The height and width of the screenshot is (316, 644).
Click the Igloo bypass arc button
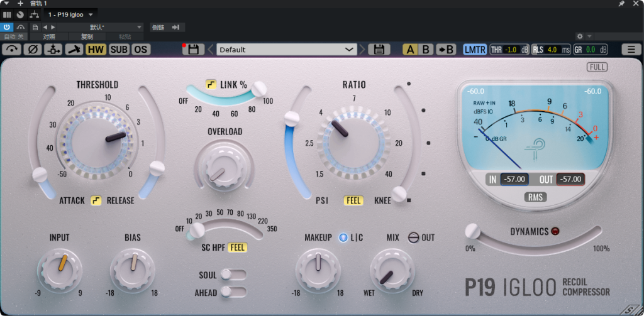coord(12,50)
